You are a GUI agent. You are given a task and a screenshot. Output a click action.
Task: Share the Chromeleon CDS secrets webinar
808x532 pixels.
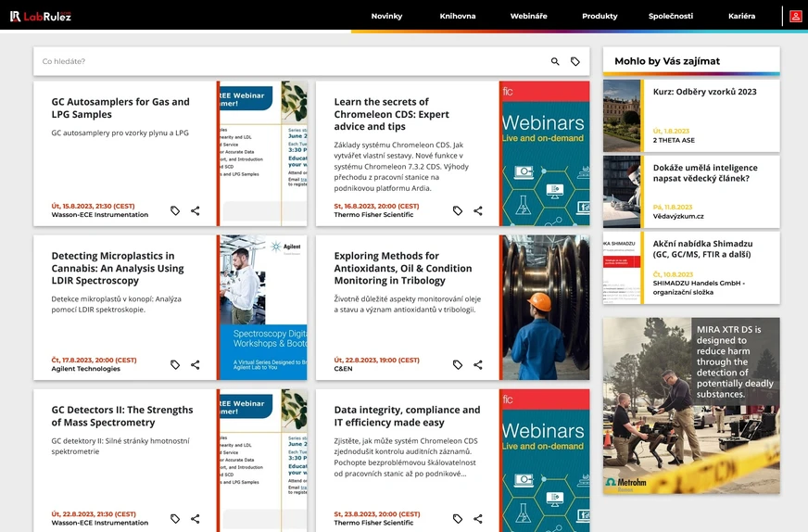coord(478,210)
